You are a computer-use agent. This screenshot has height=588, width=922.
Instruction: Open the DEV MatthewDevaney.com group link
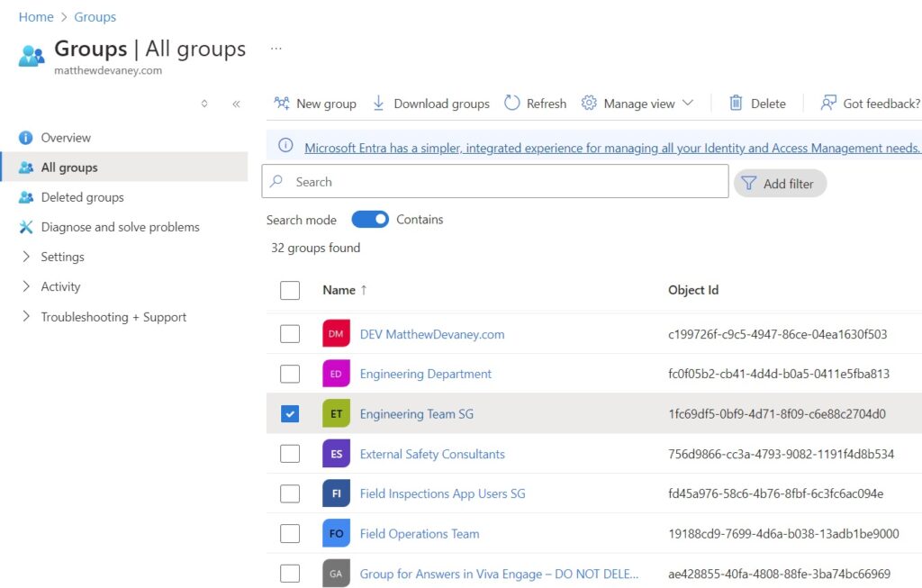(x=432, y=334)
